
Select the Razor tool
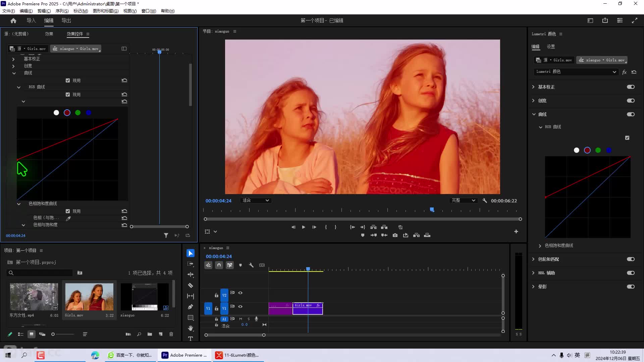tap(191, 285)
